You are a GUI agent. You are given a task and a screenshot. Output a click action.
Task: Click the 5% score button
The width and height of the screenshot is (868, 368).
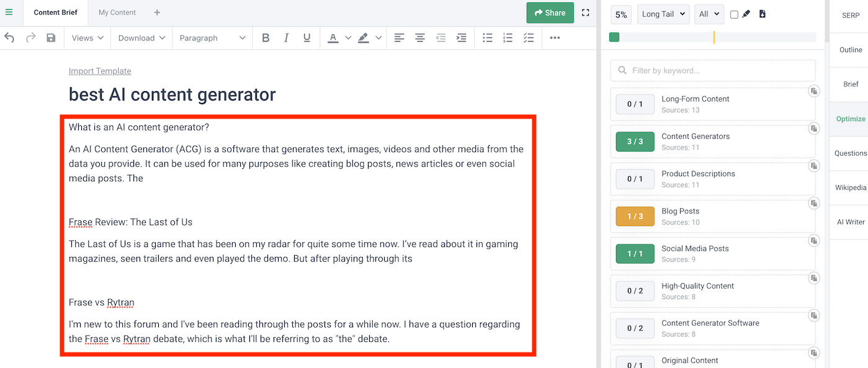(x=621, y=15)
